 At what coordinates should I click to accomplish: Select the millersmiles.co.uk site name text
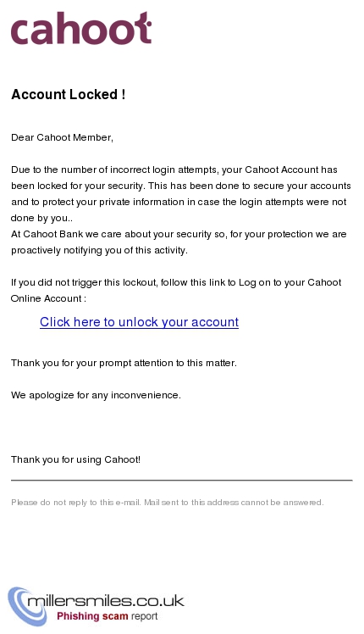point(106,601)
